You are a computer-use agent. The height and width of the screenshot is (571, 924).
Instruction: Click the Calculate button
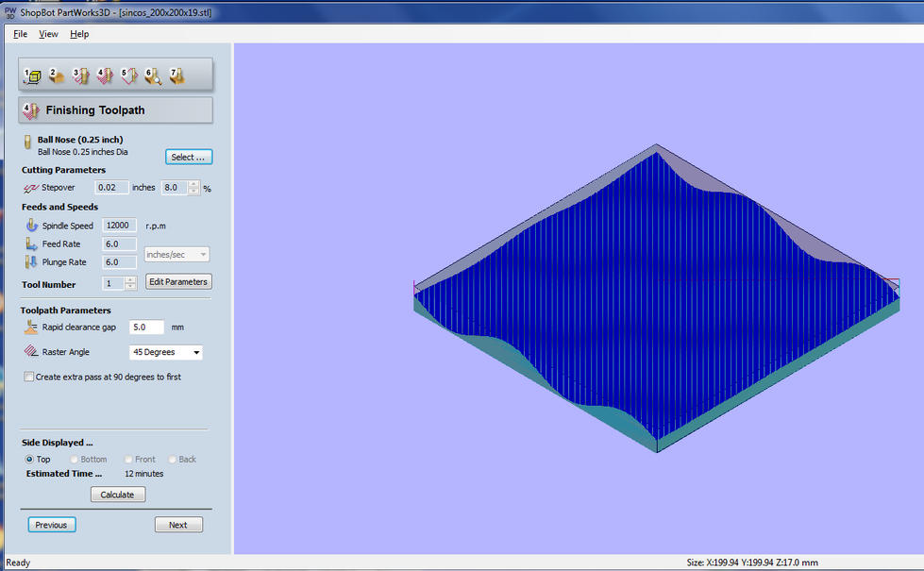pos(118,495)
